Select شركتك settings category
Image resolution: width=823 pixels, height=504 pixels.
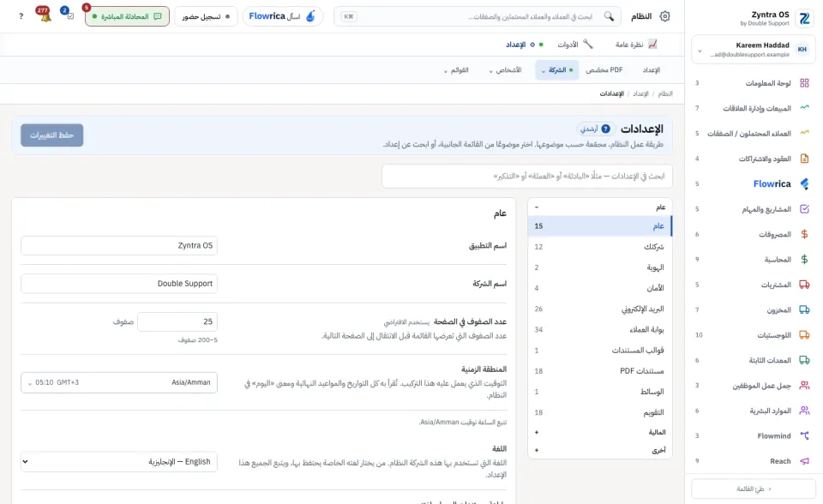point(600,247)
